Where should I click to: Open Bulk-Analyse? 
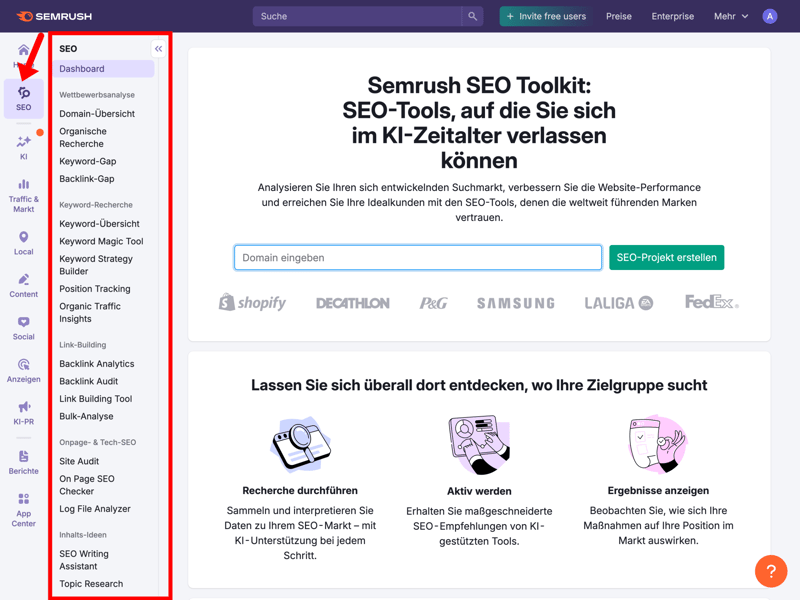[x=86, y=416]
